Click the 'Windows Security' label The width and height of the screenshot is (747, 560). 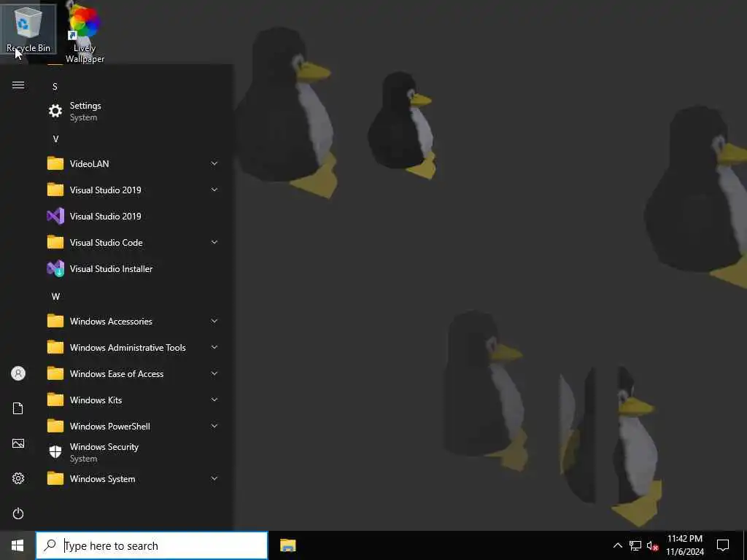click(104, 447)
